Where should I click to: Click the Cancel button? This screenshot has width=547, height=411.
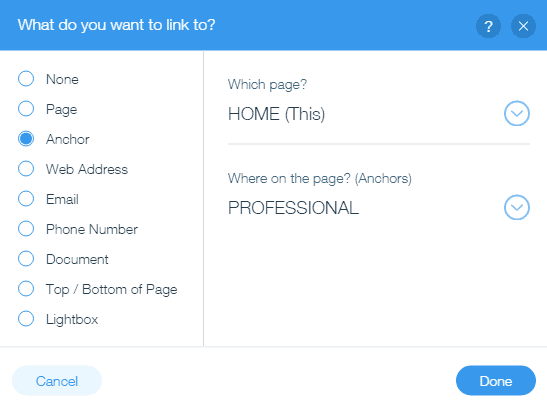(x=57, y=381)
